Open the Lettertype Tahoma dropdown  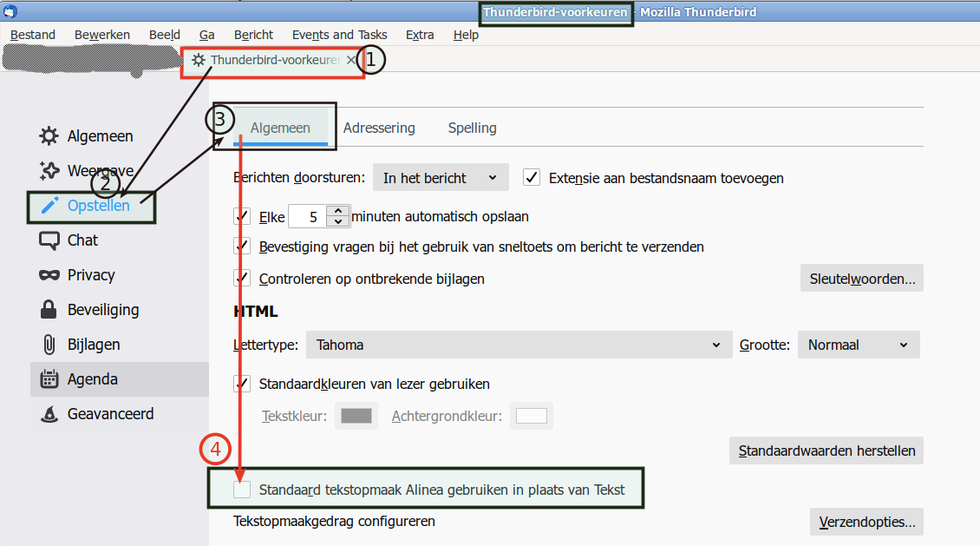(519, 345)
